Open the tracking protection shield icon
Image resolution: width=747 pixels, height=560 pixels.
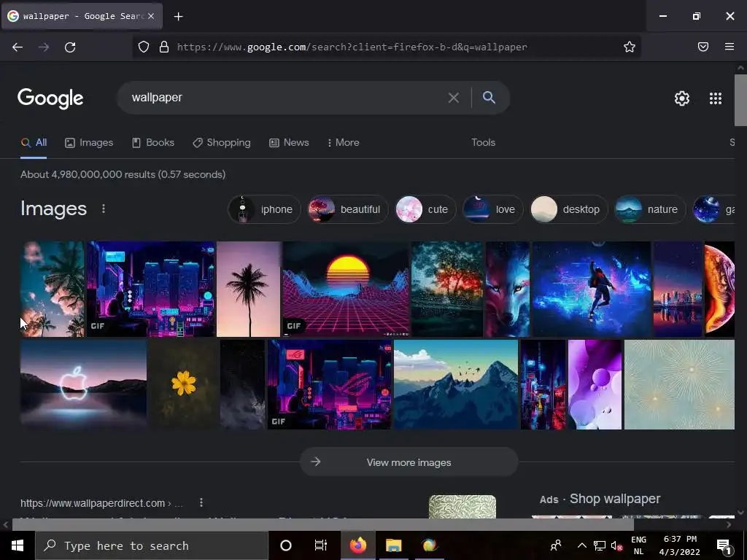tap(144, 47)
